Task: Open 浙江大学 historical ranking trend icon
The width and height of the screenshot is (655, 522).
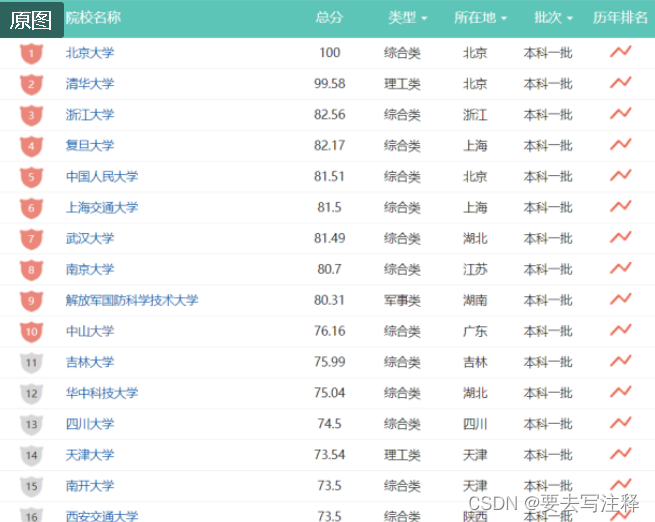Action: click(620, 114)
